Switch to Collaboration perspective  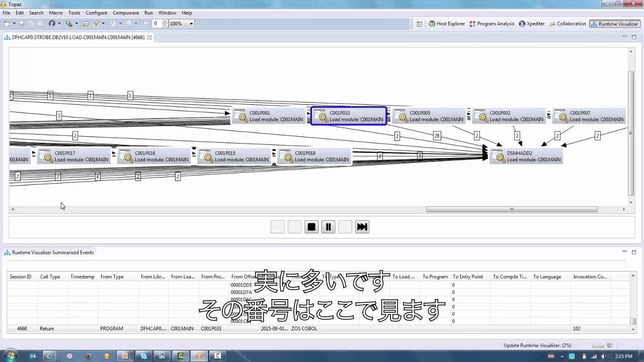pos(568,24)
